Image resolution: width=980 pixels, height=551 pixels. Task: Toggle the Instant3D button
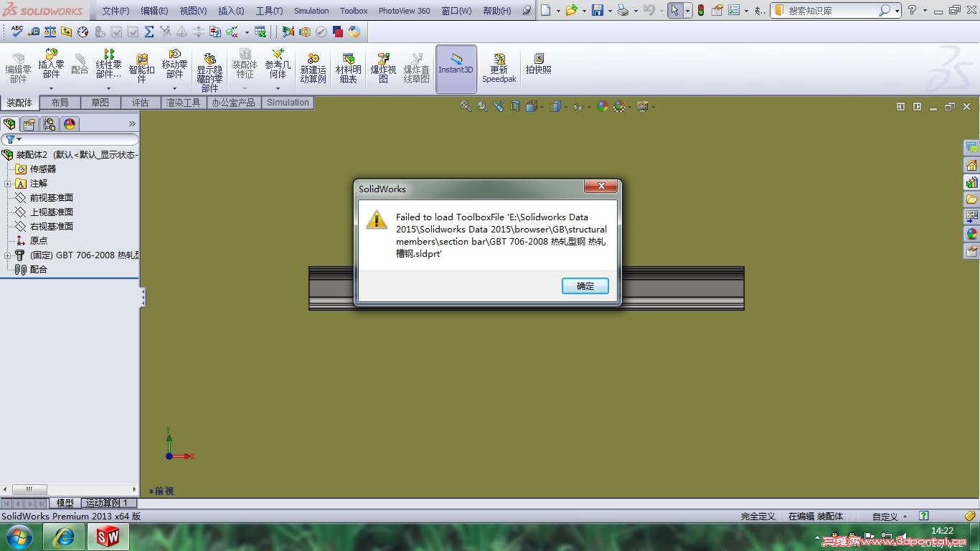point(456,69)
